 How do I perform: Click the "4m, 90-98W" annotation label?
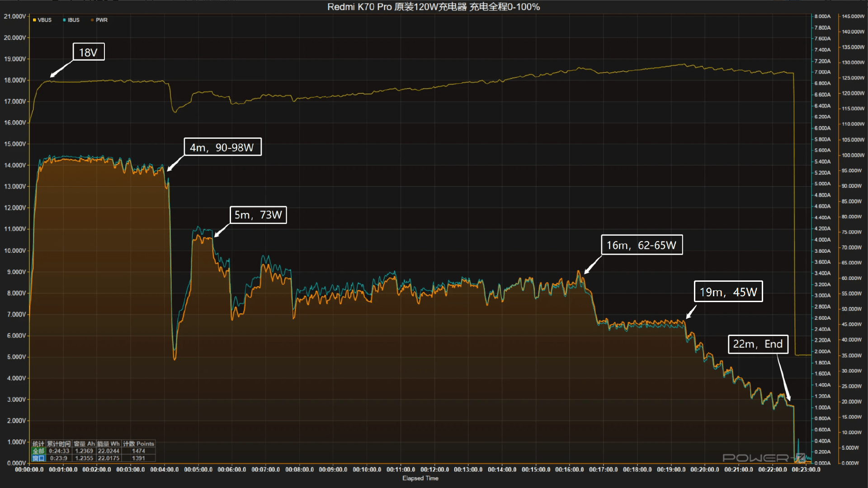click(222, 147)
